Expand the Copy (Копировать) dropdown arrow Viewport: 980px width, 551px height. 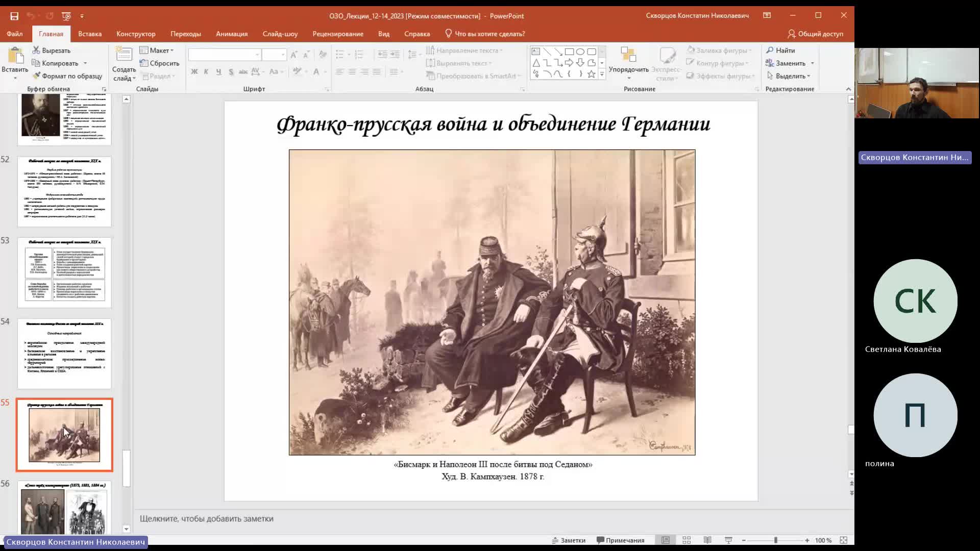click(85, 63)
